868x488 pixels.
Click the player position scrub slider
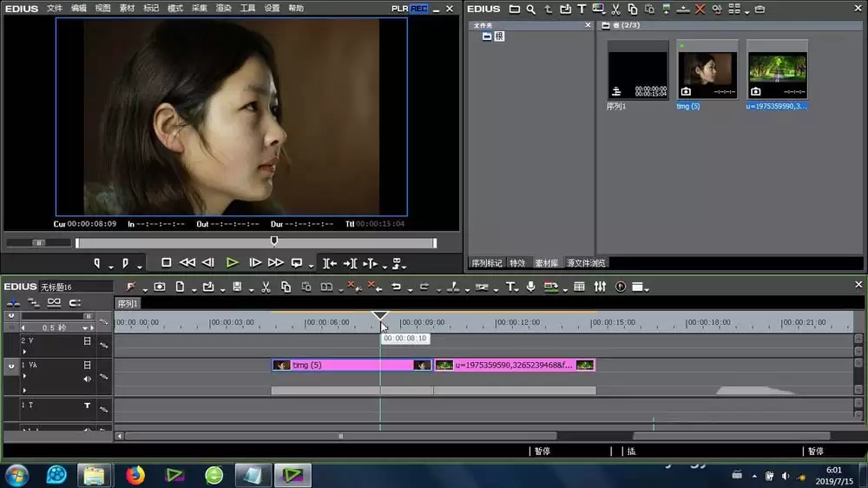click(274, 241)
